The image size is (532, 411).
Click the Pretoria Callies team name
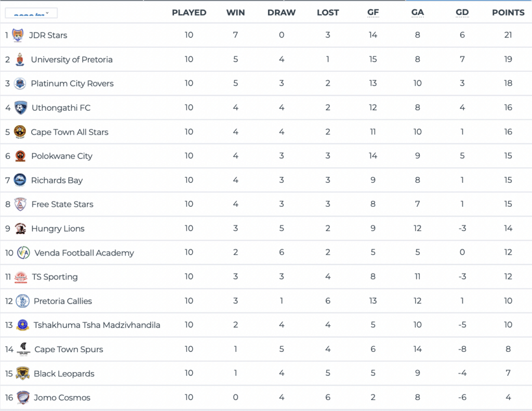click(x=63, y=301)
